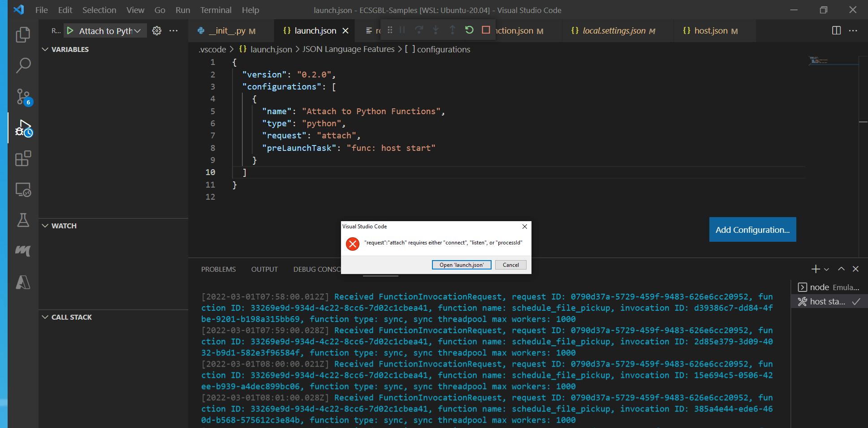The image size is (868, 428).
Task: Click the JSON Language Features breadcrumb
Action: [x=348, y=49]
